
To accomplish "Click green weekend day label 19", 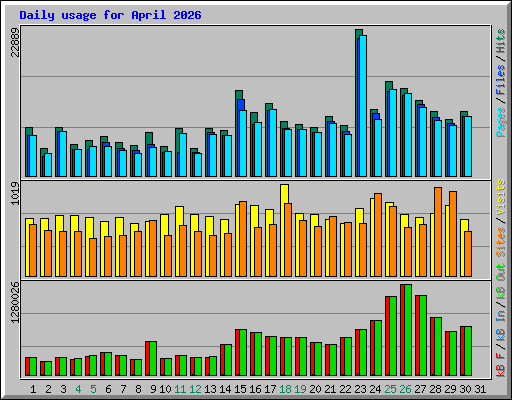I will coord(300,389).
